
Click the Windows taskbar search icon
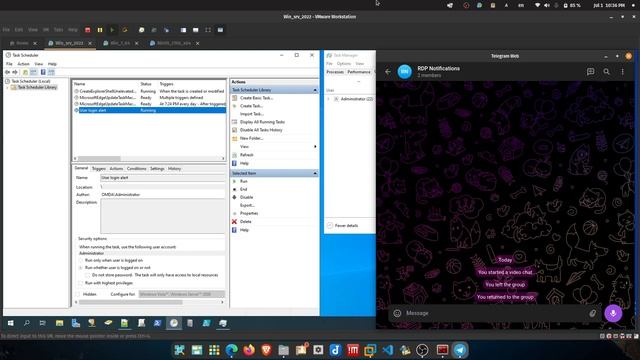[x=27, y=323]
